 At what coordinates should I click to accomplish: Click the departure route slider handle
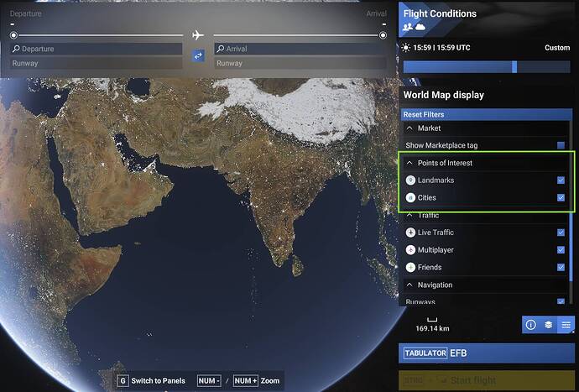click(x=13, y=35)
